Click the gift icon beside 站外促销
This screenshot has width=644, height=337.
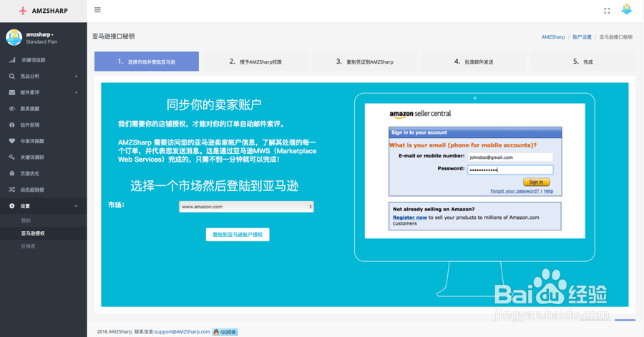pos(12,124)
